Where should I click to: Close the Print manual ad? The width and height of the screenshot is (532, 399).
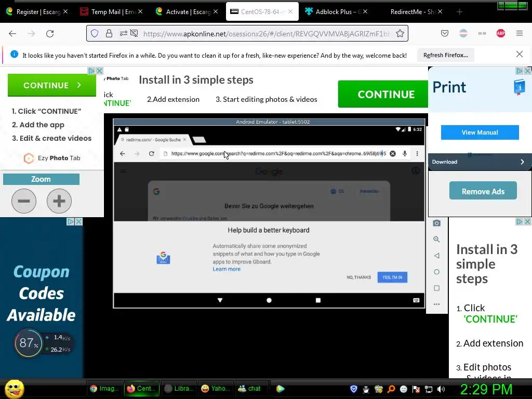[x=528, y=71]
